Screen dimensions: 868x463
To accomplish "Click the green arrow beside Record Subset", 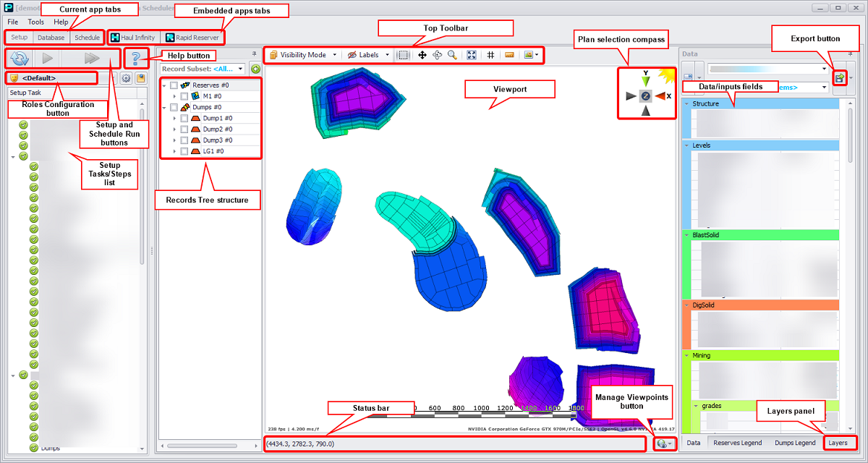I will 255,69.
